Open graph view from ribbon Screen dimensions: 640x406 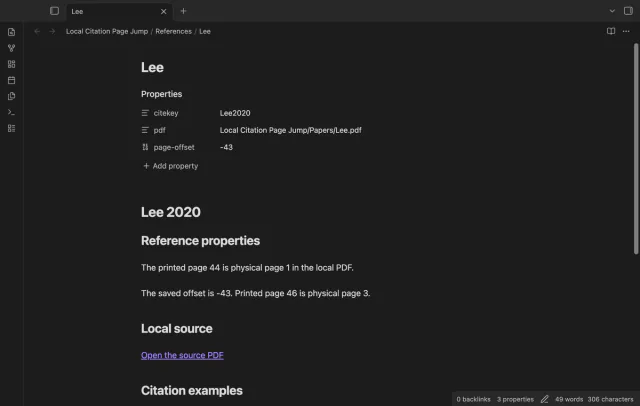point(11,48)
